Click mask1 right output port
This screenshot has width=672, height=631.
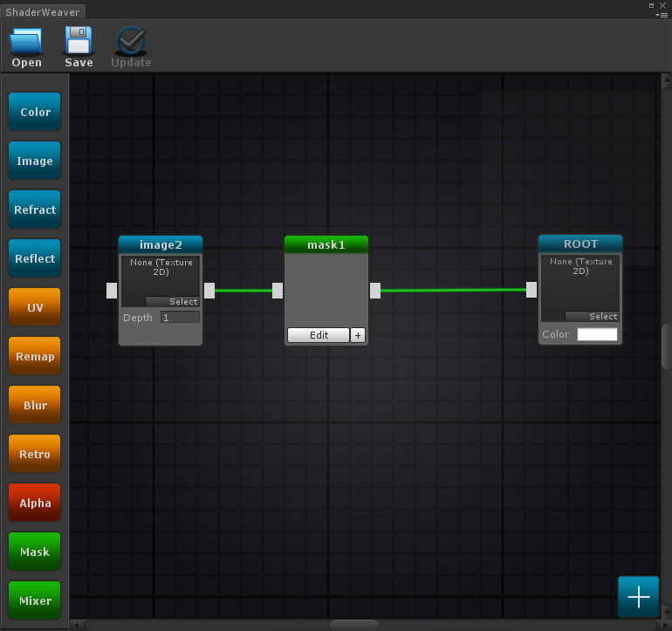click(375, 291)
